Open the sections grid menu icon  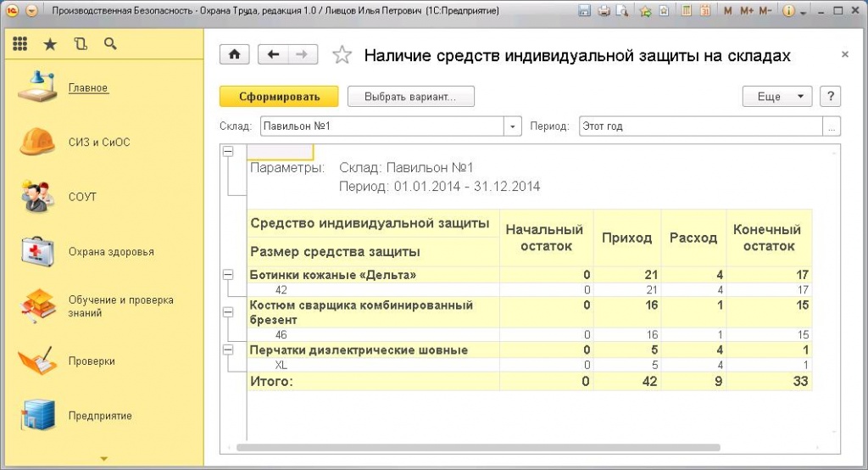20,44
